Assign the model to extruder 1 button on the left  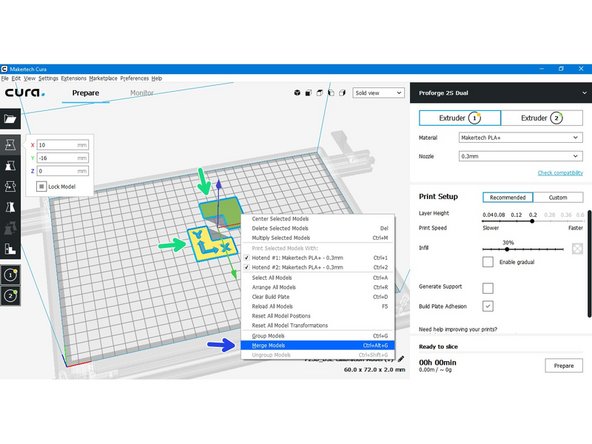[x=10, y=275]
